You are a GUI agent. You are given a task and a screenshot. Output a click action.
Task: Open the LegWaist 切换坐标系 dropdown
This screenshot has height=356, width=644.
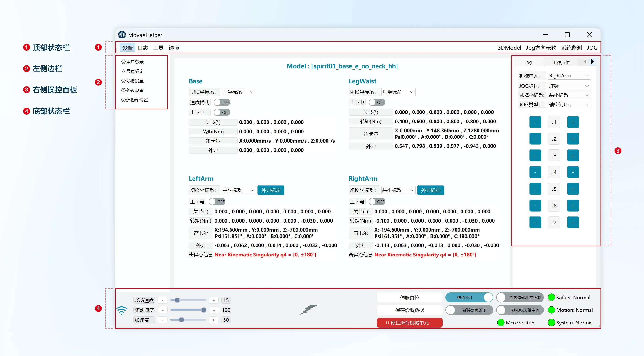click(x=398, y=92)
